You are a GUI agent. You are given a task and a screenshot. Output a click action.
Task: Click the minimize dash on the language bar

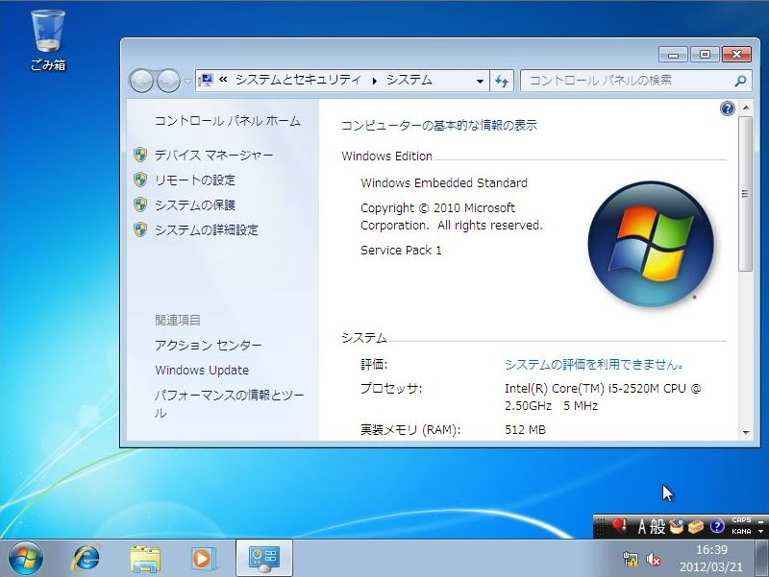[761, 521]
